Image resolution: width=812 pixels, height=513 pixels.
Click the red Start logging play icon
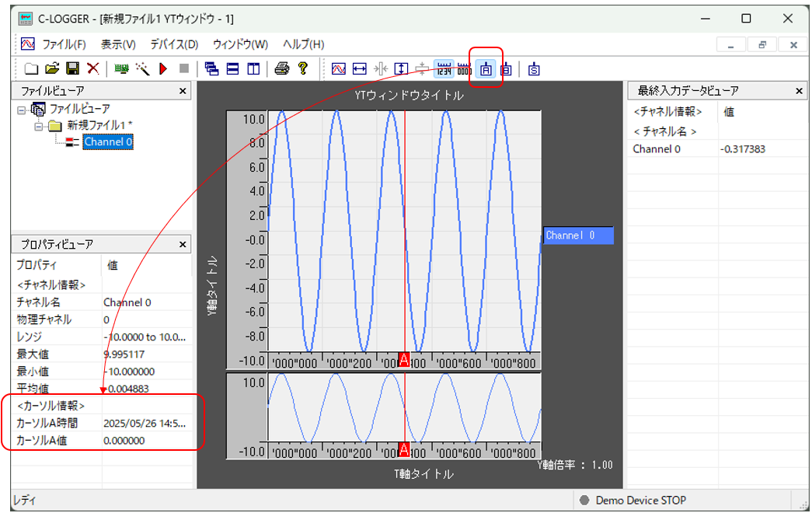[x=163, y=69]
